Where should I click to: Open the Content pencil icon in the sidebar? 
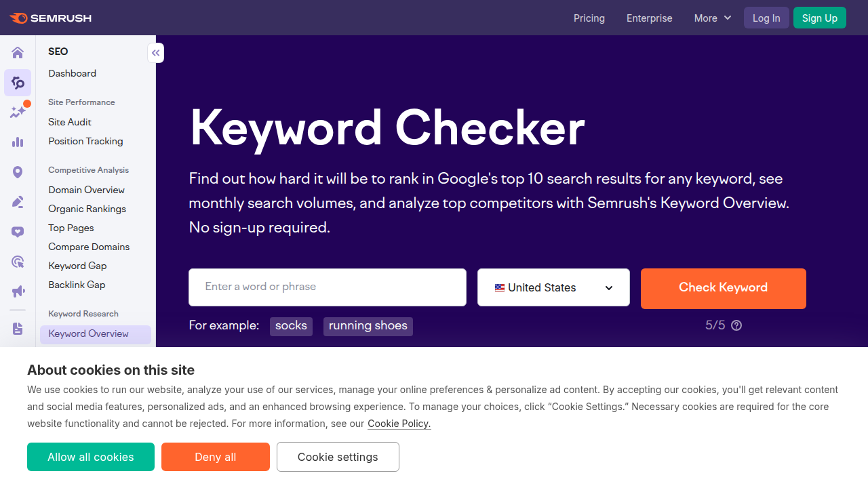(17, 201)
